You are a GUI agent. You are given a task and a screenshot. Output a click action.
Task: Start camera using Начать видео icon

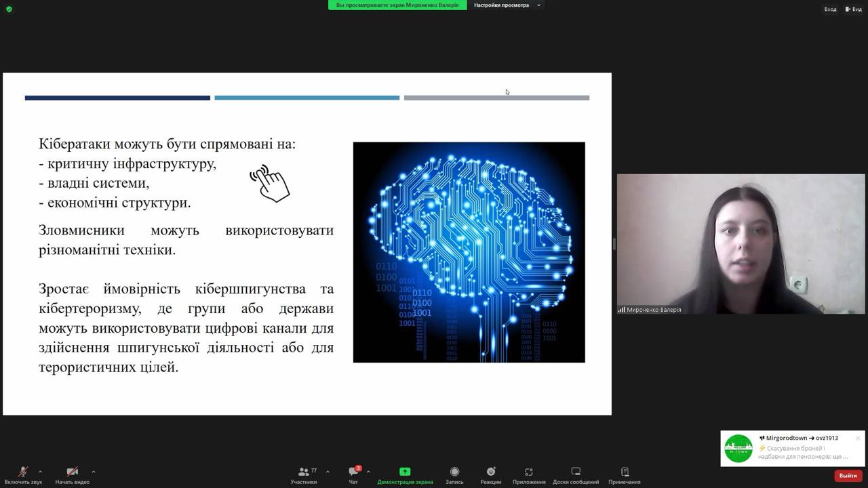[x=72, y=472]
